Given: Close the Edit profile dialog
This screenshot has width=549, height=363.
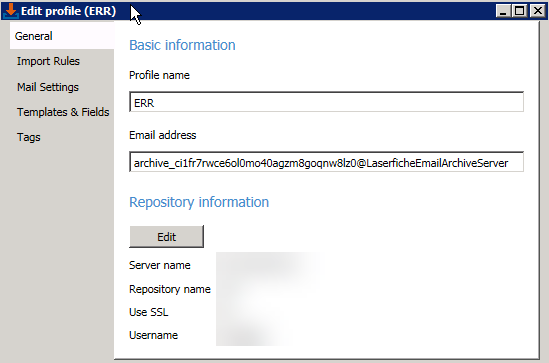Looking at the screenshot, I should tap(537, 11).
